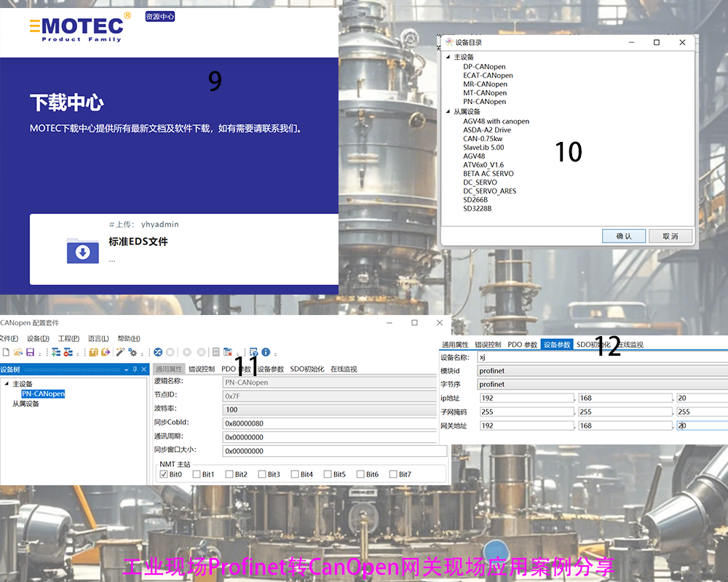Viewport: 728px width, 582px height.
Task: Click the green add-device toolbar icon
Action: point(56,352)
